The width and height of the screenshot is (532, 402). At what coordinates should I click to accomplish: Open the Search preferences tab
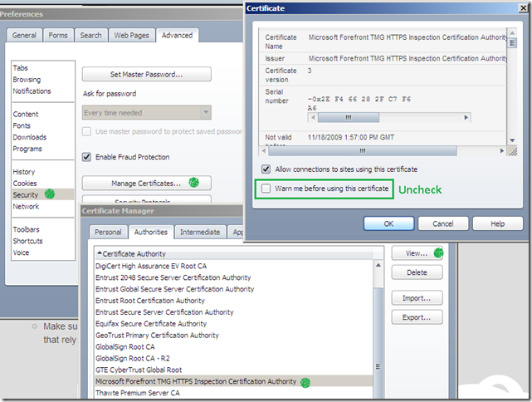[90, 36]
